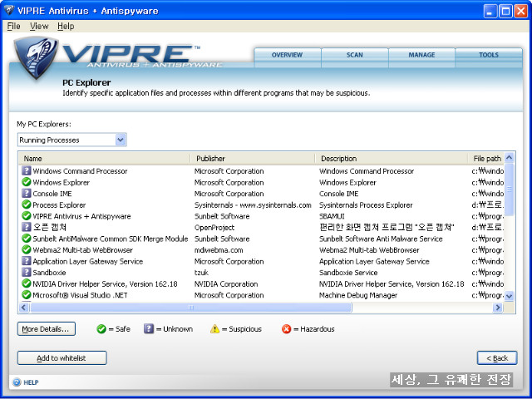Click the vertical scrollbar thumb
Viewport: 532px width, 399px height.
point(510,190)
